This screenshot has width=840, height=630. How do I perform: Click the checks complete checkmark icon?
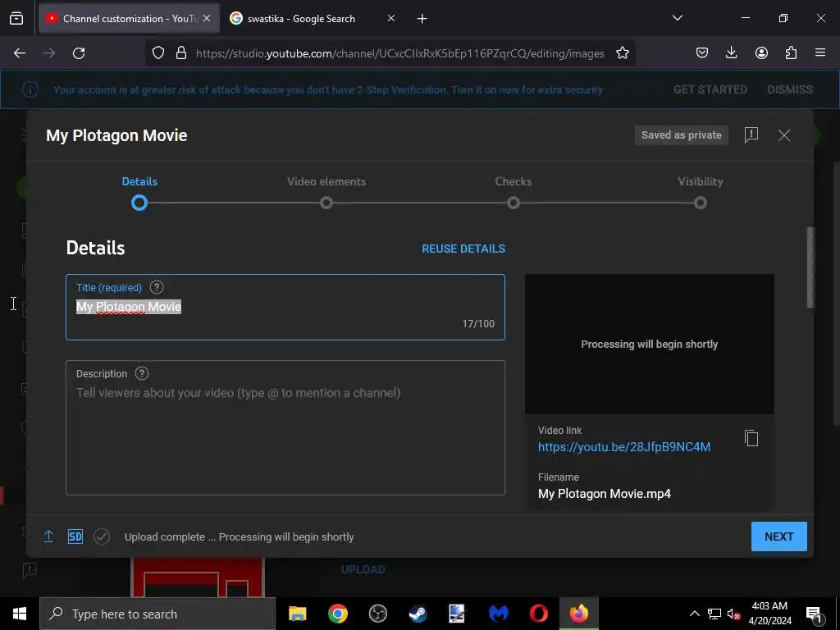coord(101,536)
